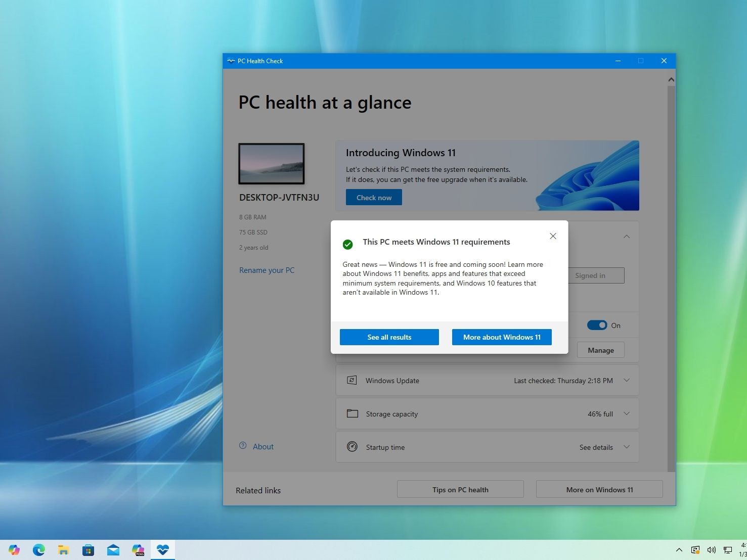The width and height of the screenshot is (747, 560).
Task: Minimize the PC Health Check window
Action: 618,61
